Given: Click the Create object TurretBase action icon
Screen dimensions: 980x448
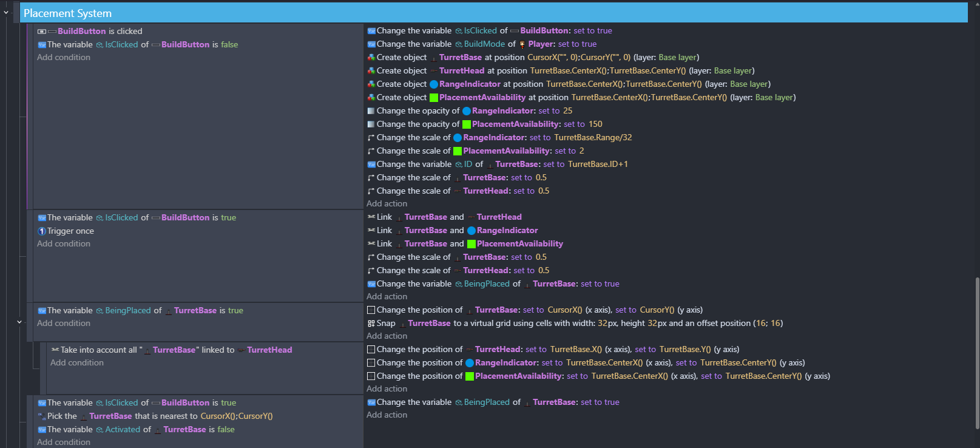Looking at the screenshot, I should [371, 58].
